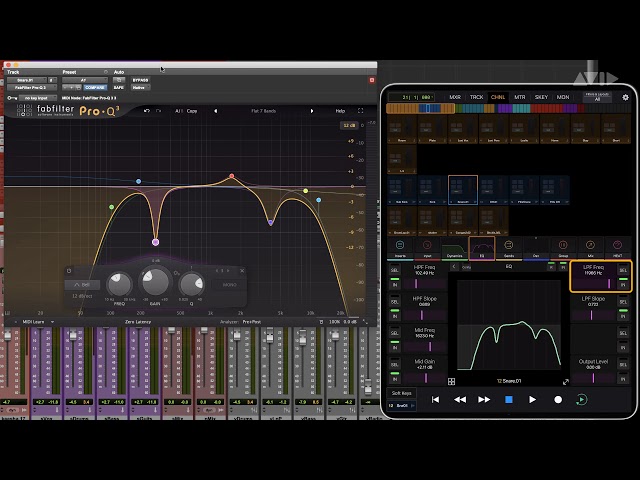Screen dimensions: 640x480
Task: Select the EQ function icon
Action: 482,248
